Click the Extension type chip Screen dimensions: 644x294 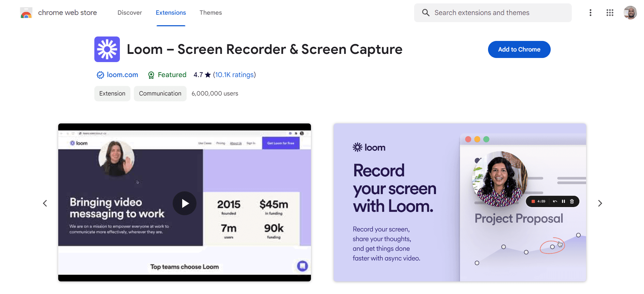(112, 93)
